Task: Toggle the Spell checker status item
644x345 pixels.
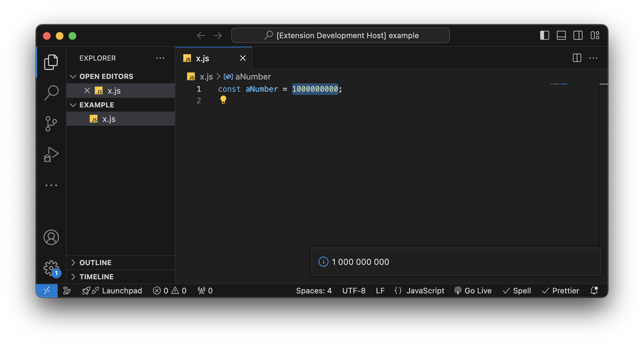Action: 517,290
